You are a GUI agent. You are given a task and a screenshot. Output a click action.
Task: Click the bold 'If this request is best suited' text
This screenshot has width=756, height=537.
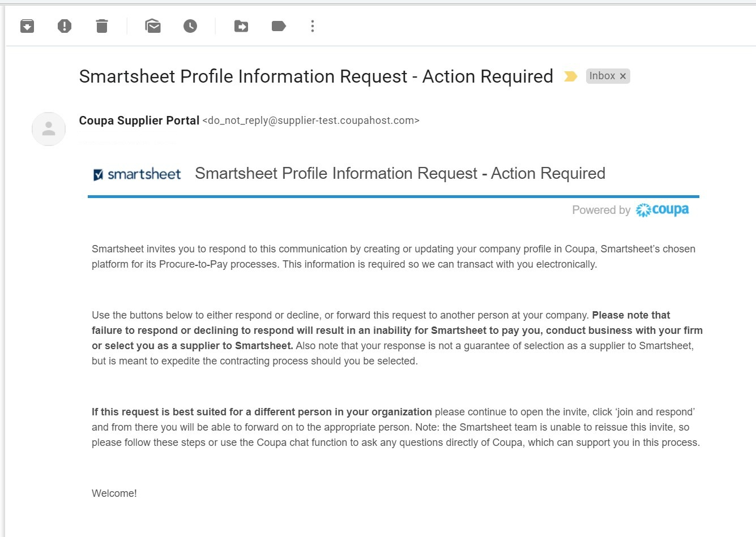(x=262, y=412)
